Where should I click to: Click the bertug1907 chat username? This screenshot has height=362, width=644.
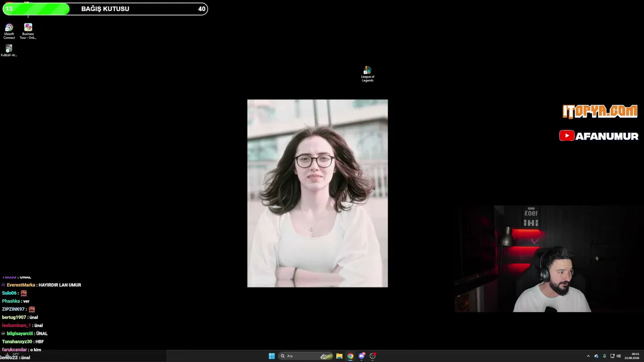coord(14,317)
